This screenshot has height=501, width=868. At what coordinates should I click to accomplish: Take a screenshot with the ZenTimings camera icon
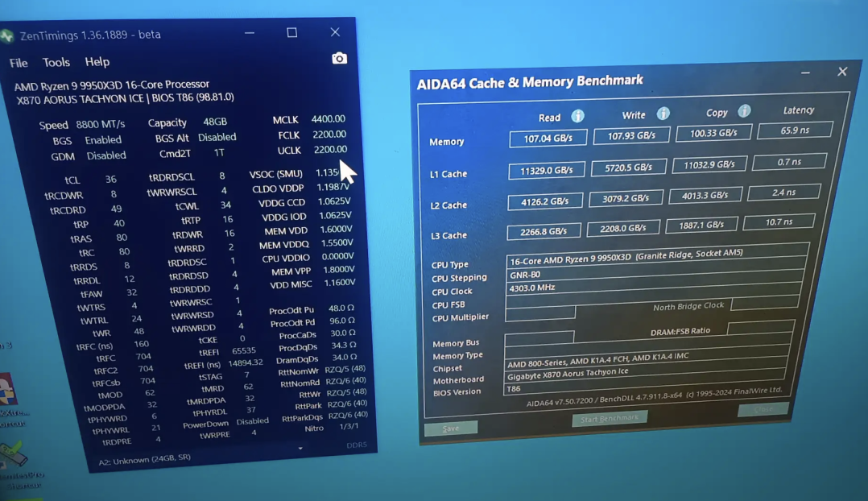339,58
